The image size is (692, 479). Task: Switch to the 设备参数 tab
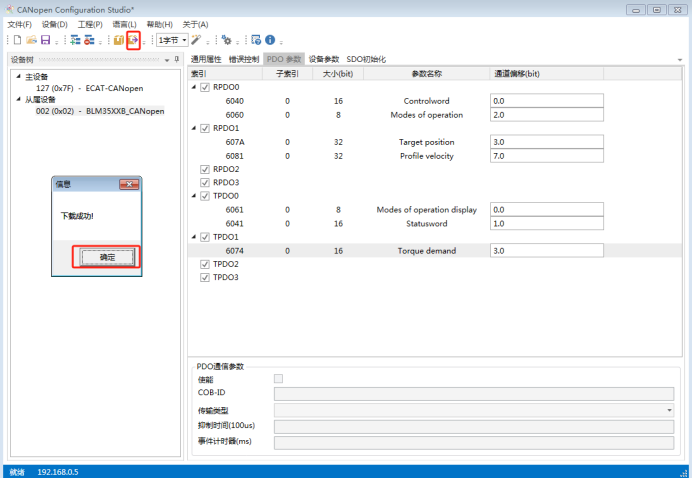[324, 59]
